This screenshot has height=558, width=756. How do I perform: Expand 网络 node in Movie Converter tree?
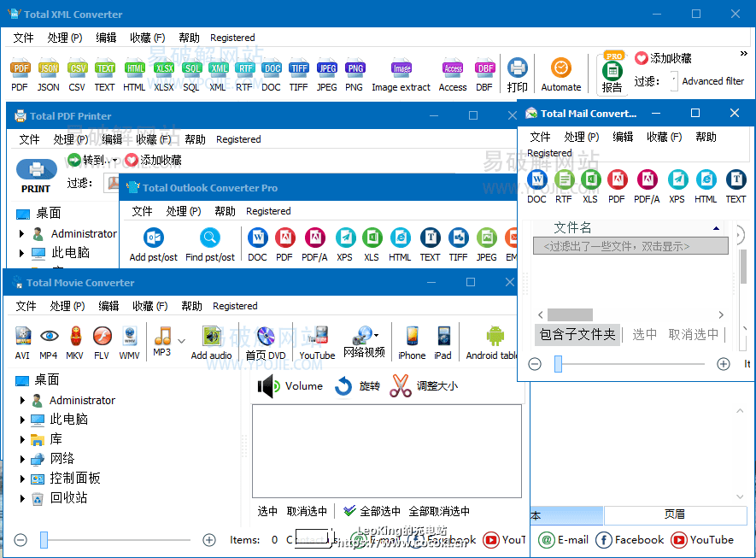[x=22, y=459]
